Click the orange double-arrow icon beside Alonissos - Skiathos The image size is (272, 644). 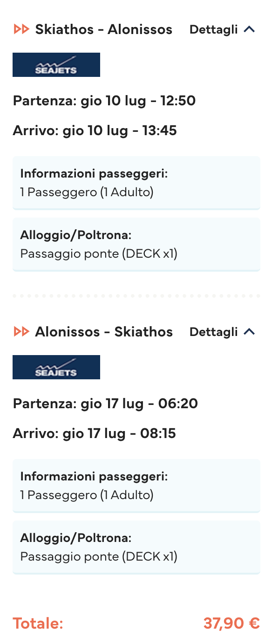tap(21, 332)
